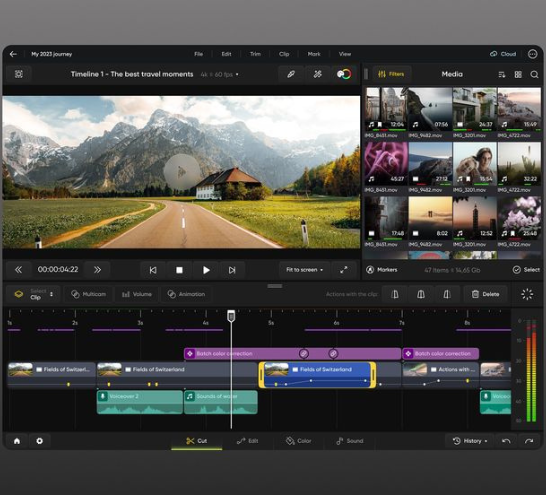Image resolution: width=546 pixels, height=495 pixels.
Task: Click the media sort order icon
Action: (x=501, y=74)
